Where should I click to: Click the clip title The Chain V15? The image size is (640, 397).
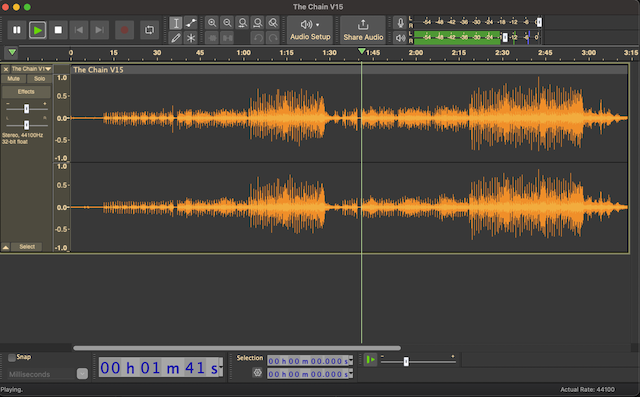pos(98,70)
